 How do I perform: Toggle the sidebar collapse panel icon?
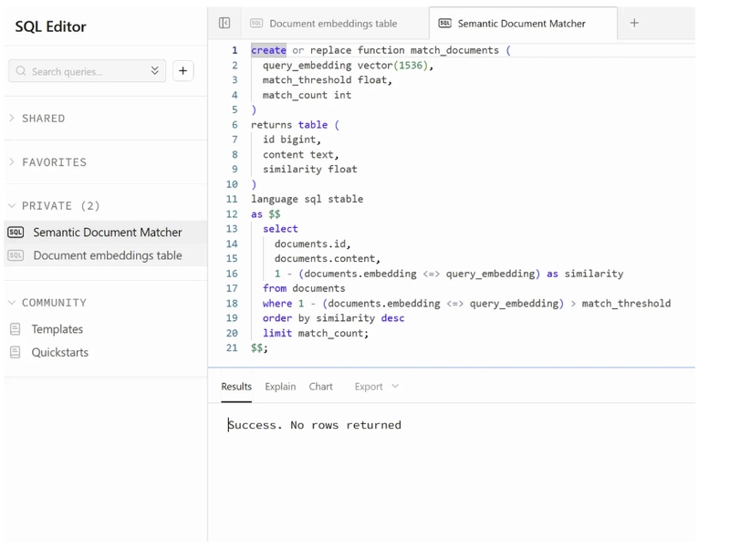pyautogui.click(x=224, y=23)
